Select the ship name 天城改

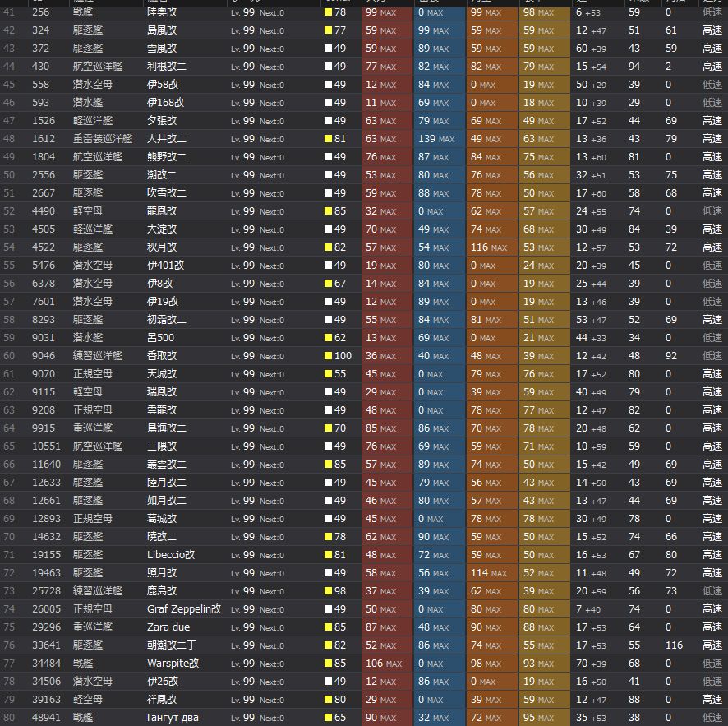[x=162, y=374]
